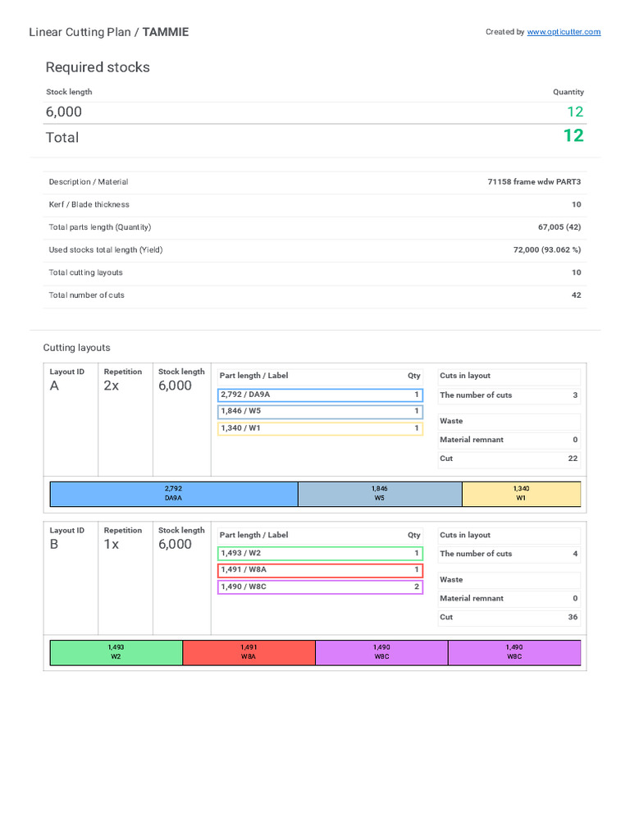The height and width of the screenshot is (840, 630).
Task: Select the '1,340 / W1' part row
Action: [x=320, y=428]
